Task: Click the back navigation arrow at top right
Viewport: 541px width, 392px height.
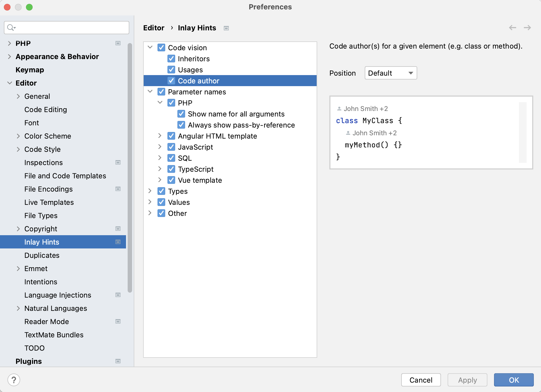Action: [513, 28]
